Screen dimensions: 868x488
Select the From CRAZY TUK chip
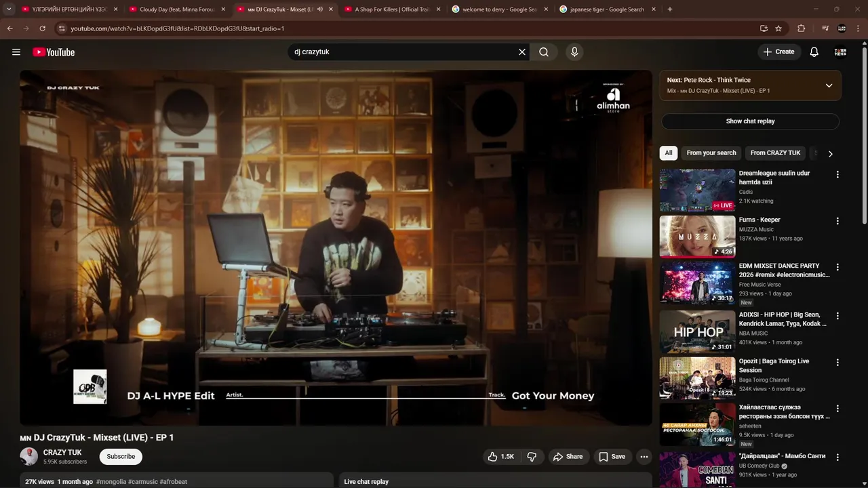click(775, 153)
